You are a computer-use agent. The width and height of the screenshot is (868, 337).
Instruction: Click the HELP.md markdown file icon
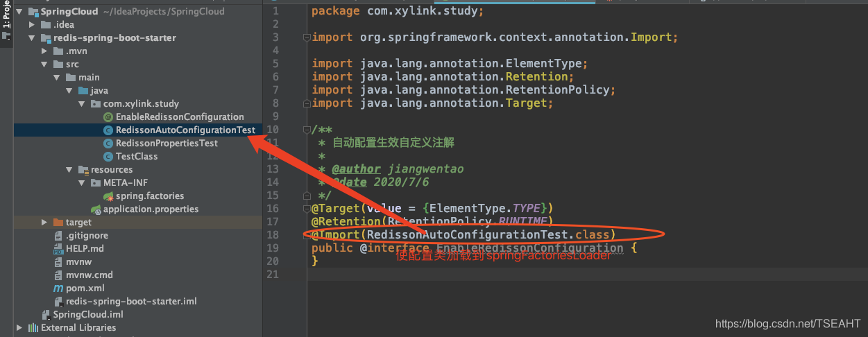(58, 249)
